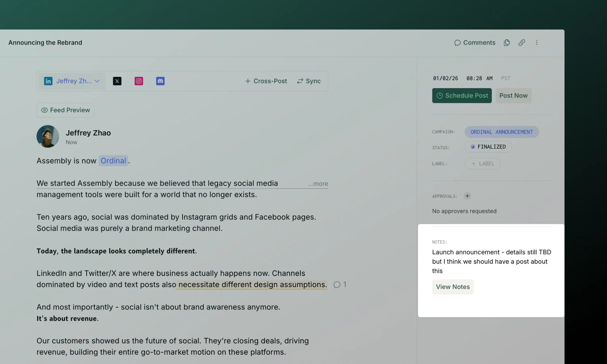Screen dimensions: 607x364
Task: Add a label with + LABEL
Action: (x=483, y=164)
